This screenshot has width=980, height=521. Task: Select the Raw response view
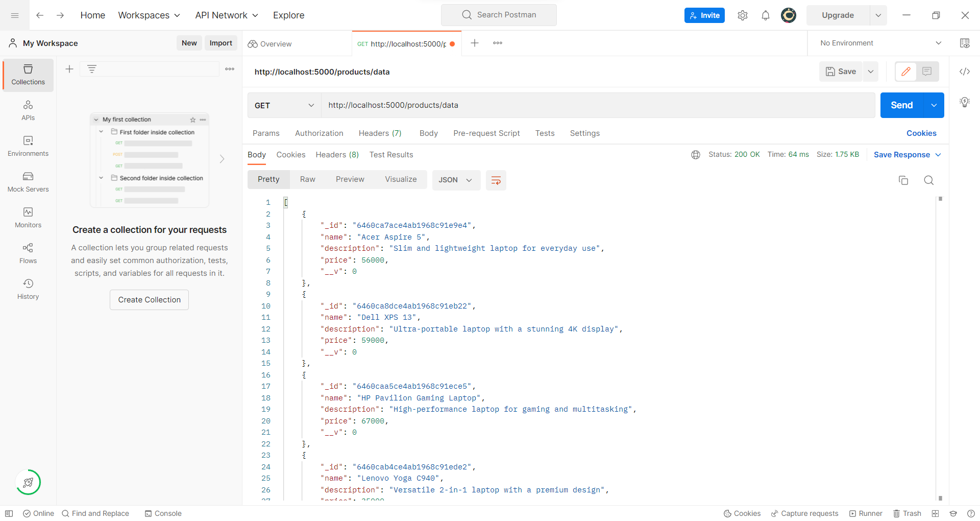click(307, 179)
